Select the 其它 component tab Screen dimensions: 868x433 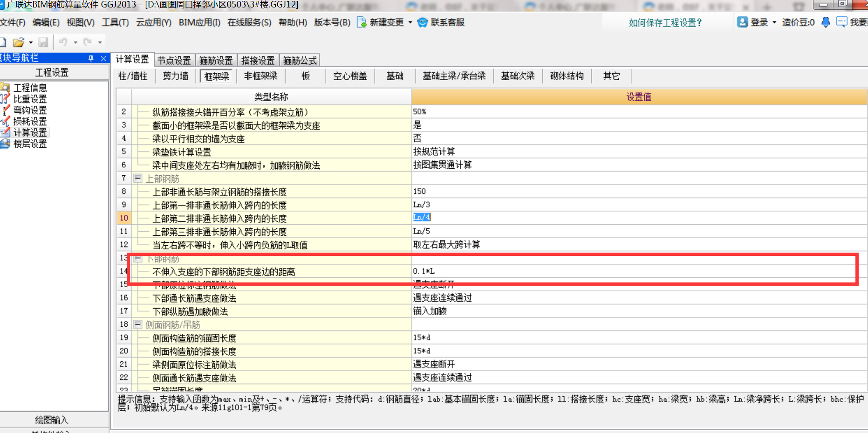pyautogui.click(x=611, y=76)
